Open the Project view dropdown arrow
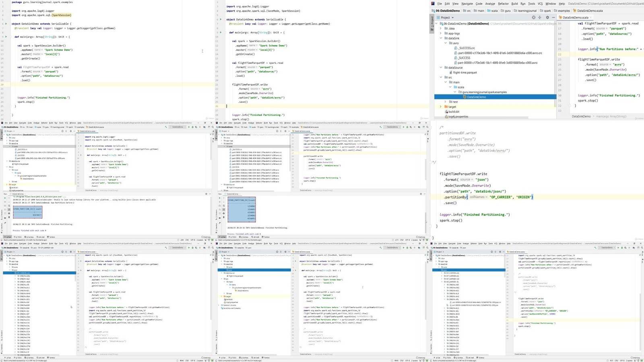This screenshot has width=644, height=362. [452, 18]
